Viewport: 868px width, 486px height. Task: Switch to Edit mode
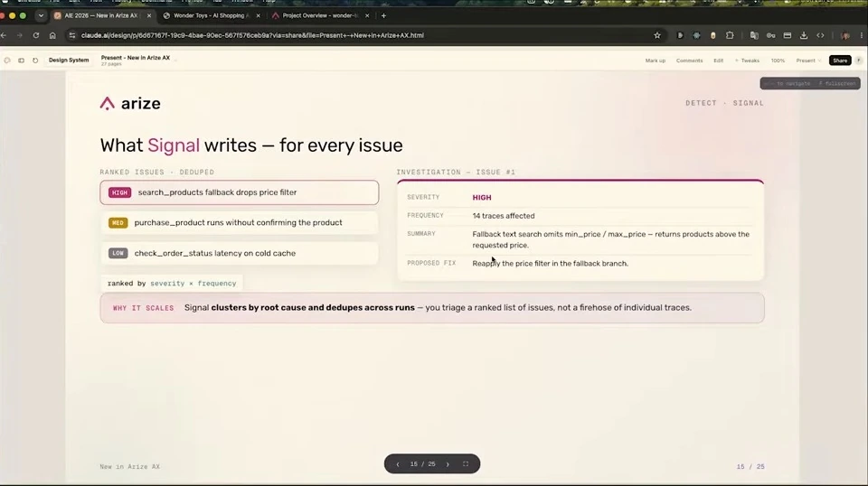[719, 61]
